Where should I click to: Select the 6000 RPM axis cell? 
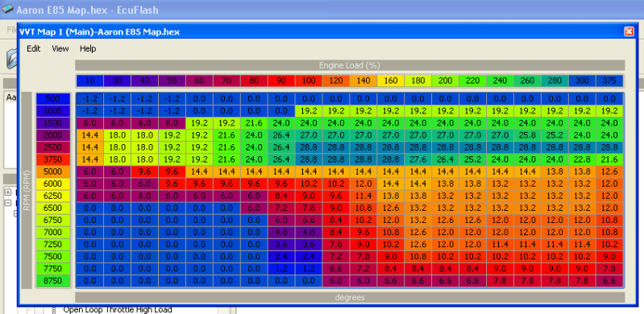[x=53, y=184]
